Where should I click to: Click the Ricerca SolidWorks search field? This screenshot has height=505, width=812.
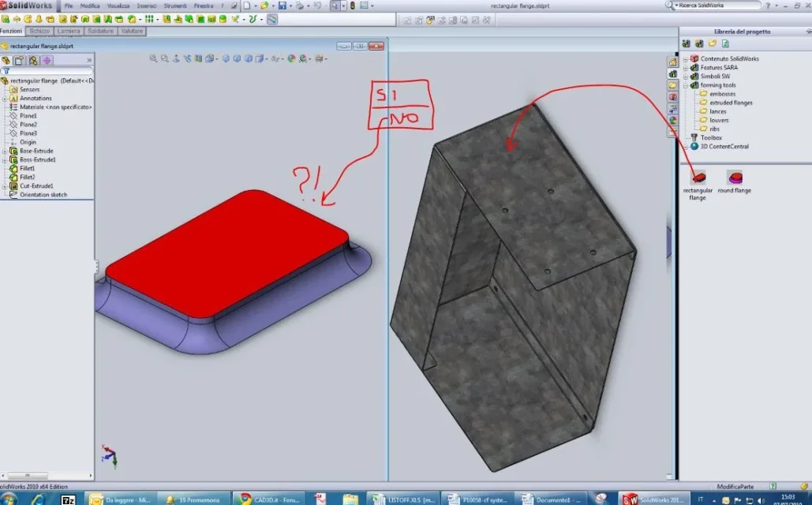(720, 6)
